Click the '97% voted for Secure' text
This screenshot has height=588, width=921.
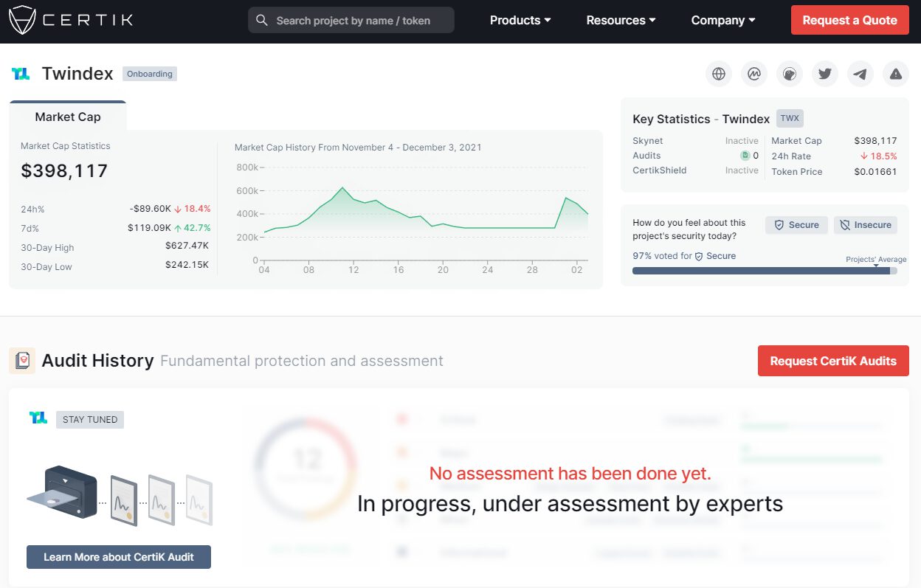(684, 256)
